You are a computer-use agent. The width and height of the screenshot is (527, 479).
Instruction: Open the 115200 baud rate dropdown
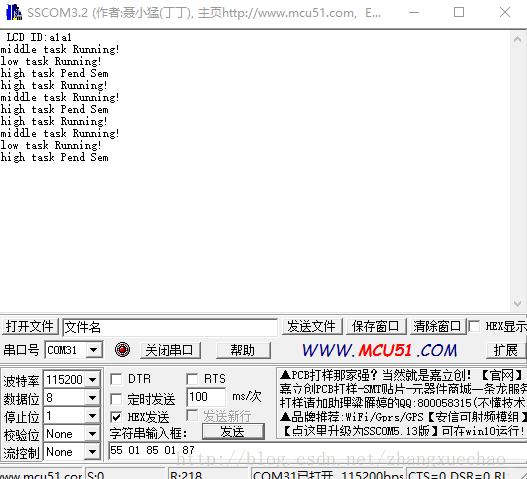coord(92,380)
